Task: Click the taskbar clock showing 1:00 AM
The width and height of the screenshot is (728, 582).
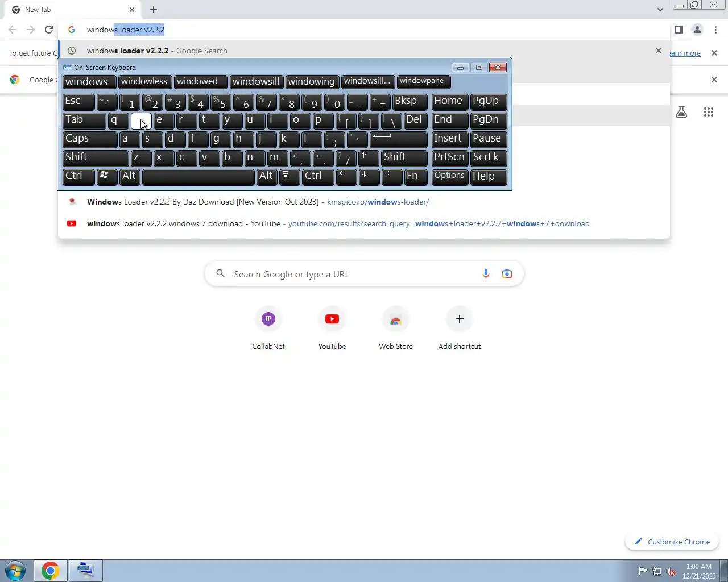Action: pos(699,571)
